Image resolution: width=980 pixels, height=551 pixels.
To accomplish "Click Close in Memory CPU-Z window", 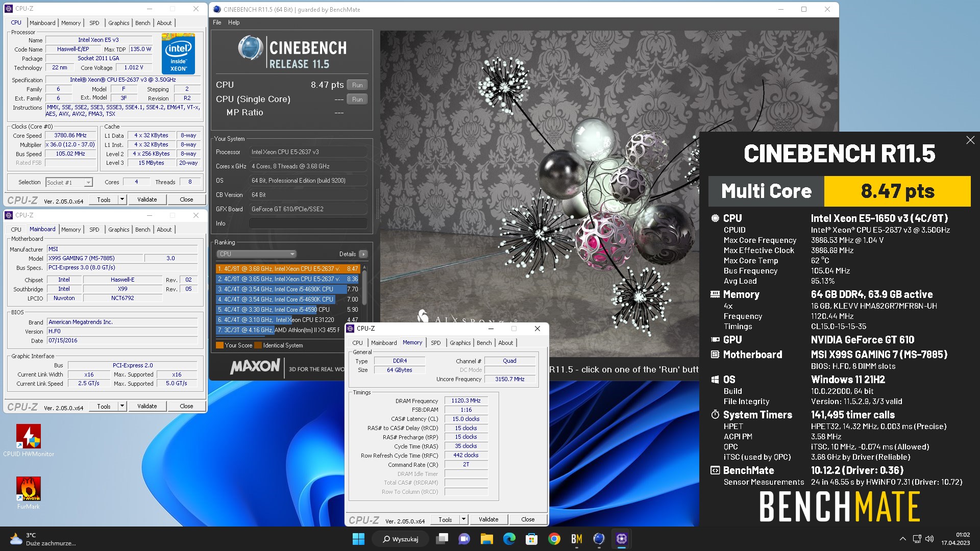I will tap(528, 519).
